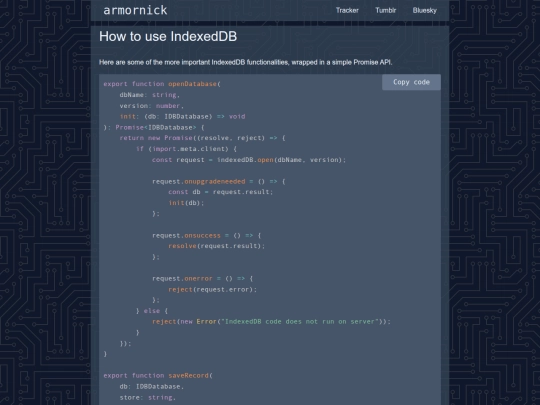Image resolution: width=540 pixels, height=405 pixels.
Task: Click the 'const request = indexedDB.open' line
Action: click(249, 160)
